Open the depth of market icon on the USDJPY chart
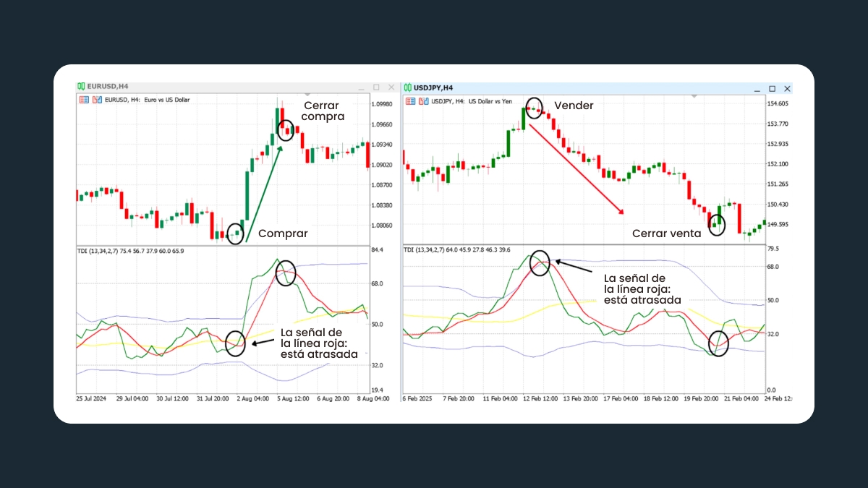Viewport: 868px width, 488px height. tap(423, 100)
